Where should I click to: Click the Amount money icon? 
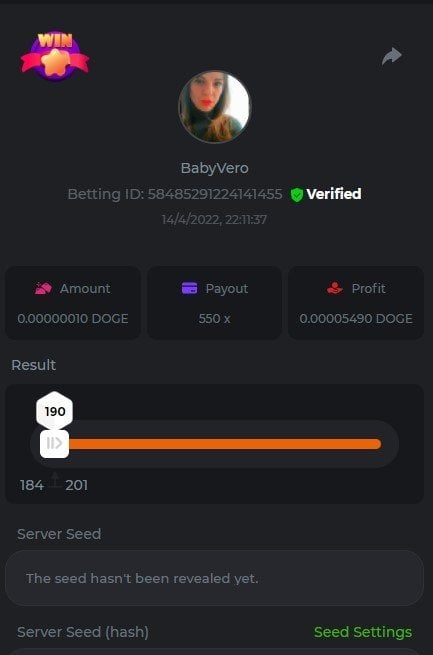43,288
